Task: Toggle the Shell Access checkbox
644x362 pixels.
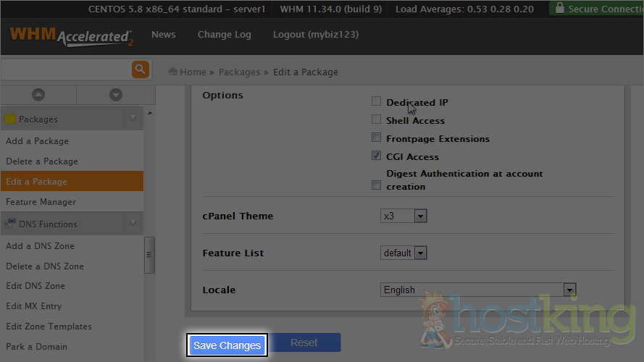Action: pos(376,119)
